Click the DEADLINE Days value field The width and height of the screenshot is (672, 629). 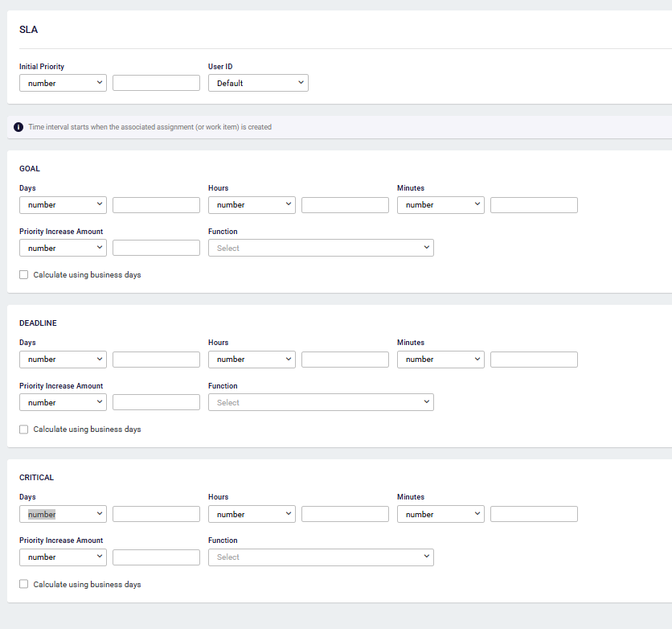tap(157, 360)
